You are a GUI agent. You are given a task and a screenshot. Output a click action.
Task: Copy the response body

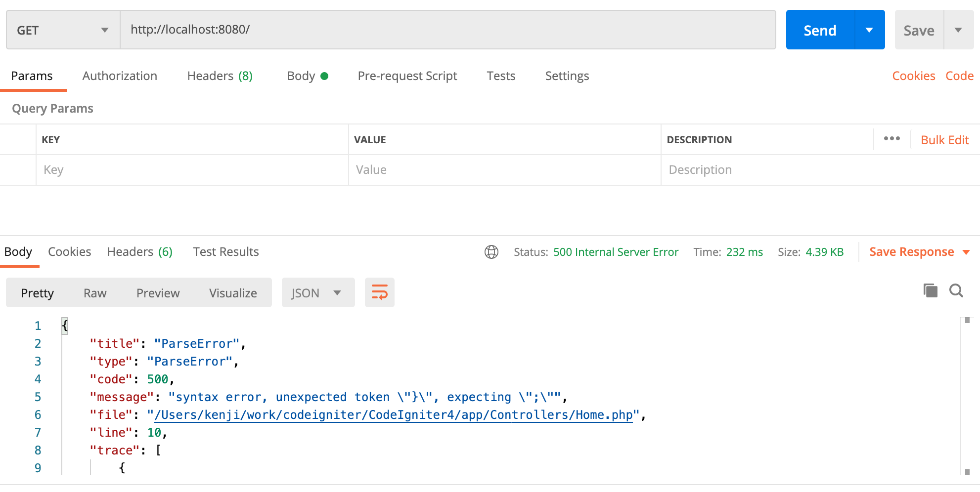click(930, 291)
